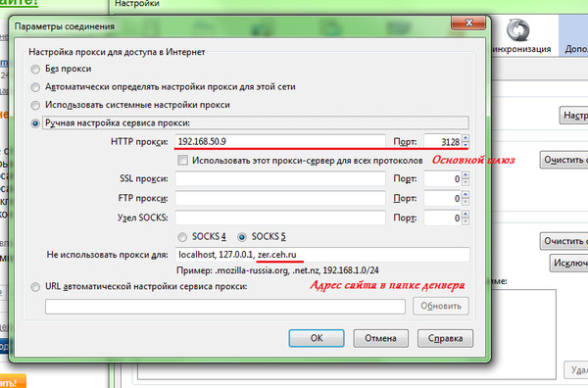Click the automatic proxy configuration URL field
Viewport: 588px width, 388px height.
[225, 307]
